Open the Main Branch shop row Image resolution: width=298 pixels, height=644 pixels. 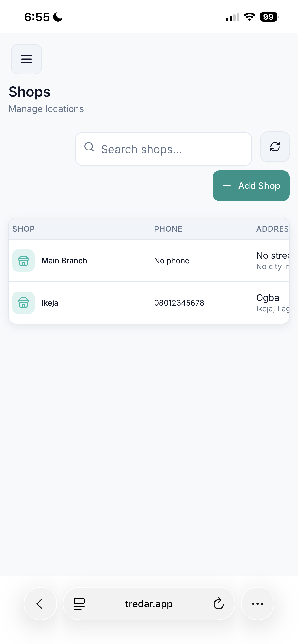tap(100, 261)
